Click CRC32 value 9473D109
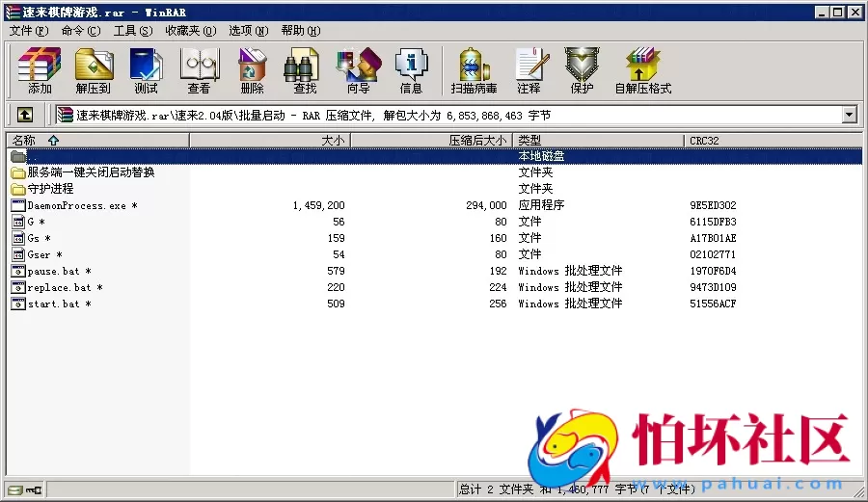This screenshot has width=868, height=502. (x=713, y=287)
